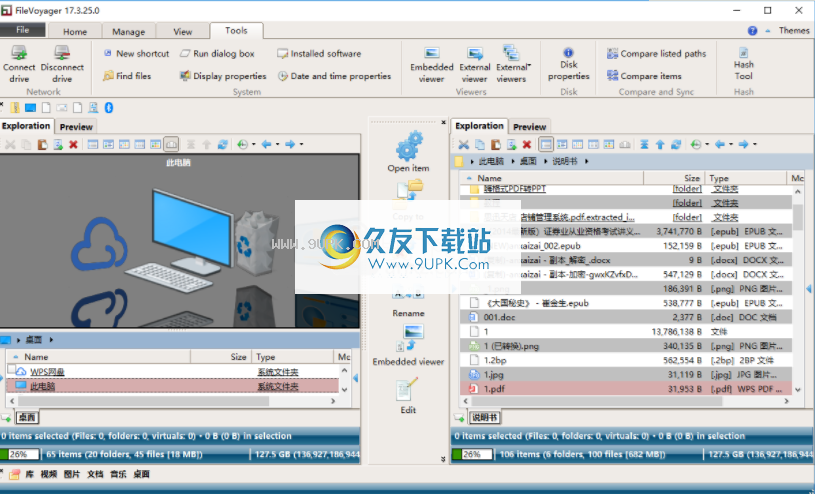Toggle the first list view mode in right pane
The width and height of the screenshot is (816, 494).
click(546, 145)
